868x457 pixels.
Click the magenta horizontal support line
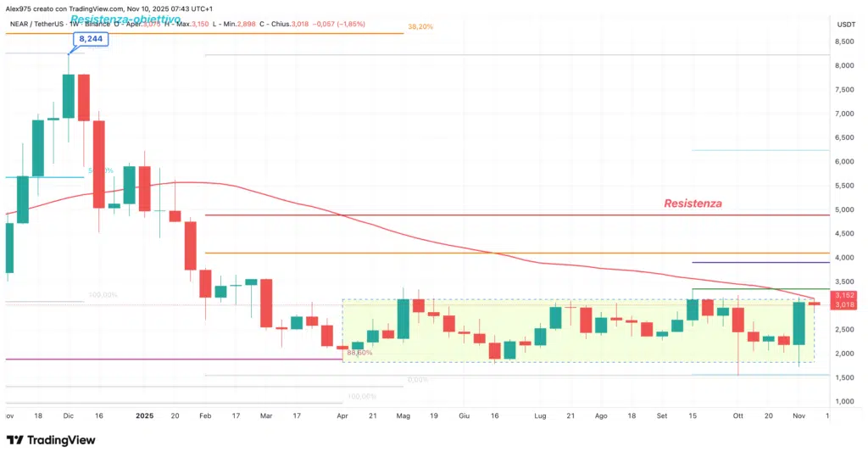(170, 359)
